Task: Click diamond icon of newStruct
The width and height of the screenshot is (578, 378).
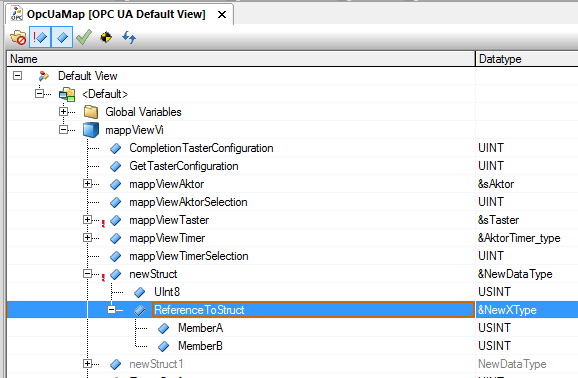Action: pos(115,274)
